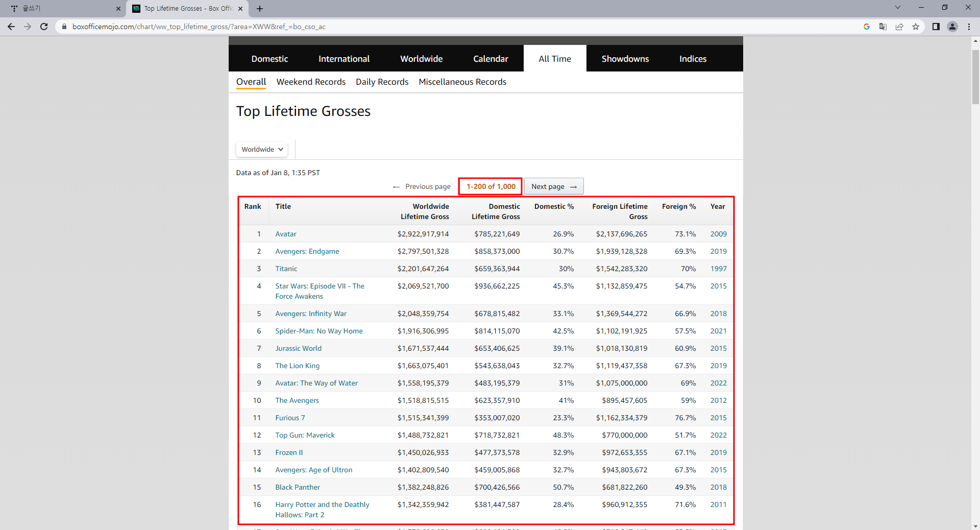Open the International menu tab

tap(344, 59)
